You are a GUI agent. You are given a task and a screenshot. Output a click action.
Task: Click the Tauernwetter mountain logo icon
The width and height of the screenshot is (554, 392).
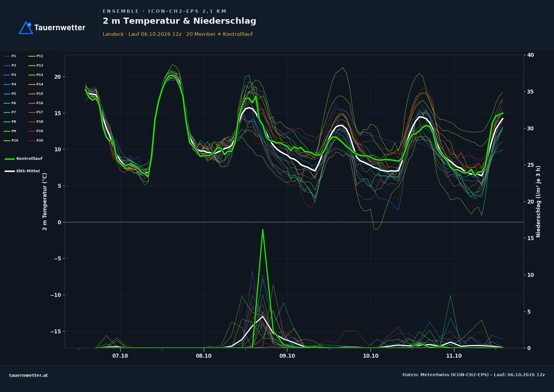[26, 28]
